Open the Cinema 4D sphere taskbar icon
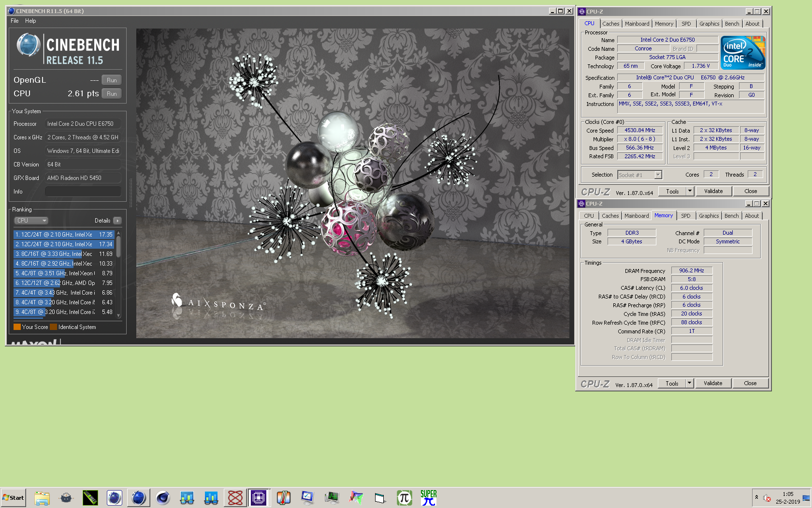The height and width of the screenshot is (508, 812). pos(163,498)
